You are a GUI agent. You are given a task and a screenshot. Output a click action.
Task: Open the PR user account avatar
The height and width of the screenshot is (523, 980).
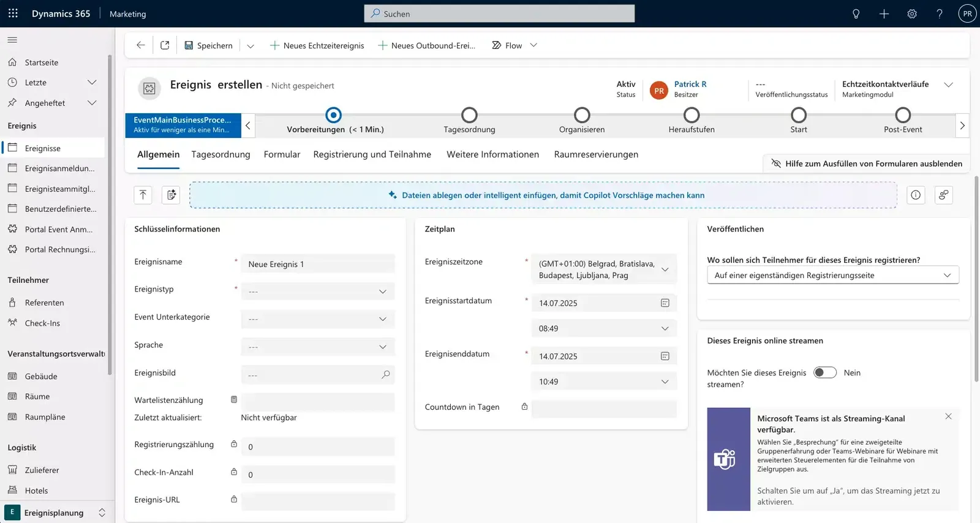coord(967,13)
